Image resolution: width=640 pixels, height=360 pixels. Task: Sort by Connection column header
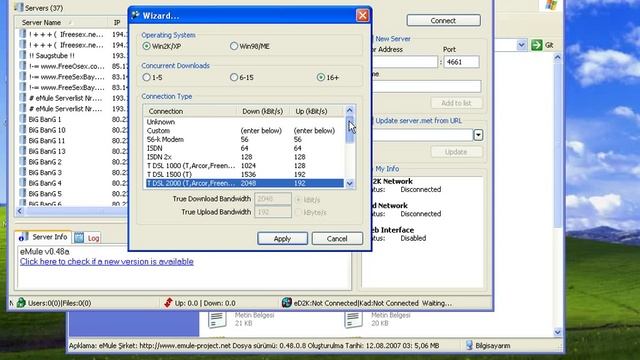click(190, 111)
